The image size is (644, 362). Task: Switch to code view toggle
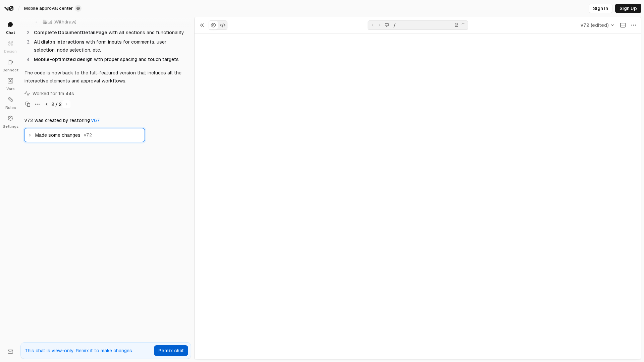point(223,25)
